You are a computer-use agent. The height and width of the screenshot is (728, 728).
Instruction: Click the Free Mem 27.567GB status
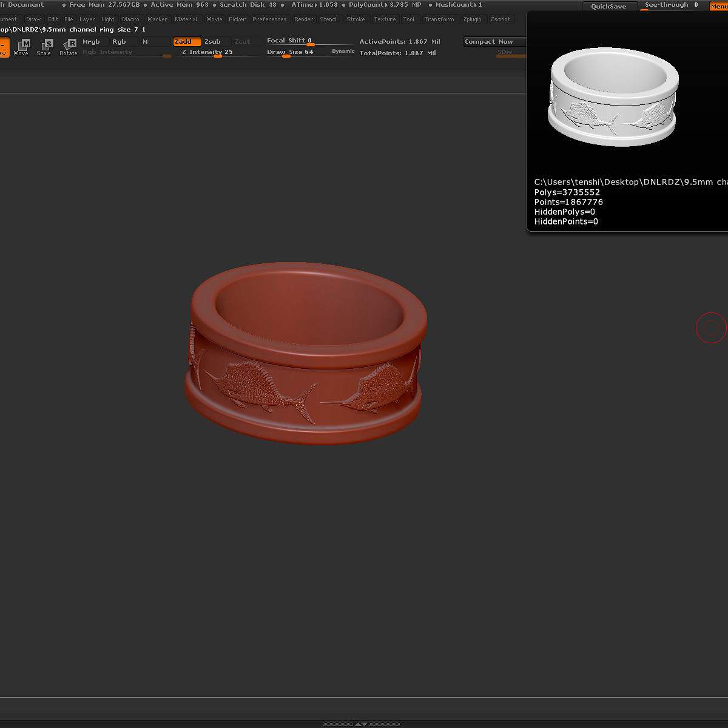104,5
